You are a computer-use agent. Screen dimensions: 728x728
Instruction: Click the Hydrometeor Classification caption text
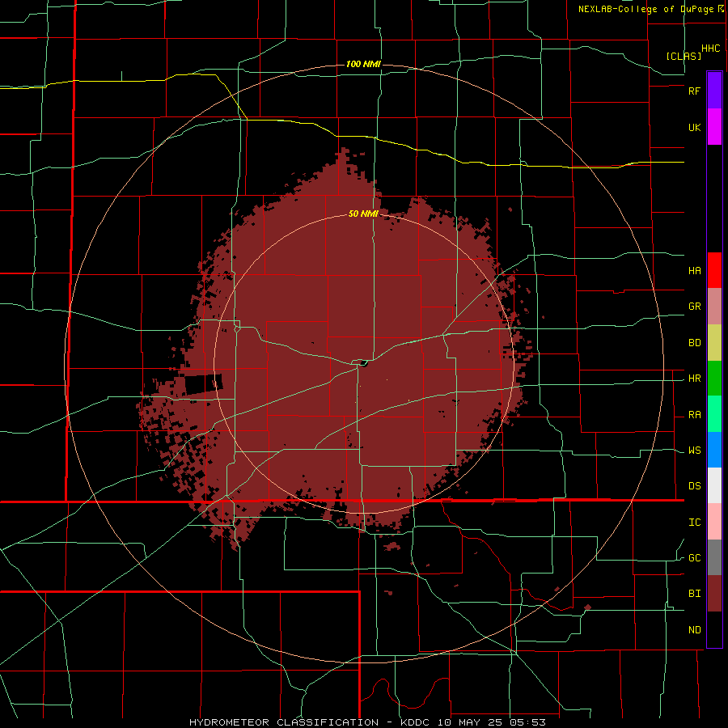click(x=366, y=722)
